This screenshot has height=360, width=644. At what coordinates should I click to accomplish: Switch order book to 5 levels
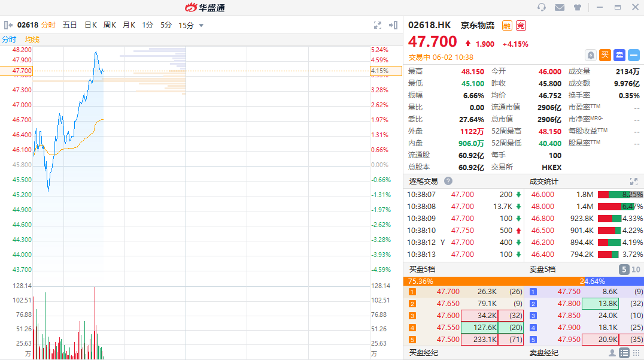click(624, 270)
